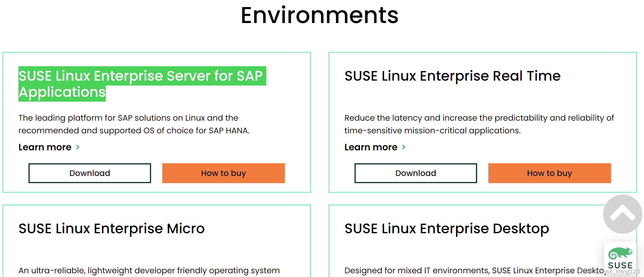The width and height of the screenshot is (644, 277).
Task: Click text 'Reduce the latency and increase'
Action: pos(411,118)
